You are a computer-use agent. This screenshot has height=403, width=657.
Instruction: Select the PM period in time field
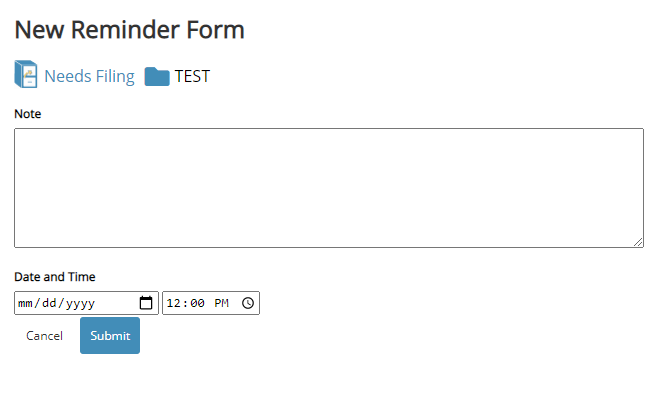[x=221, y=303]
